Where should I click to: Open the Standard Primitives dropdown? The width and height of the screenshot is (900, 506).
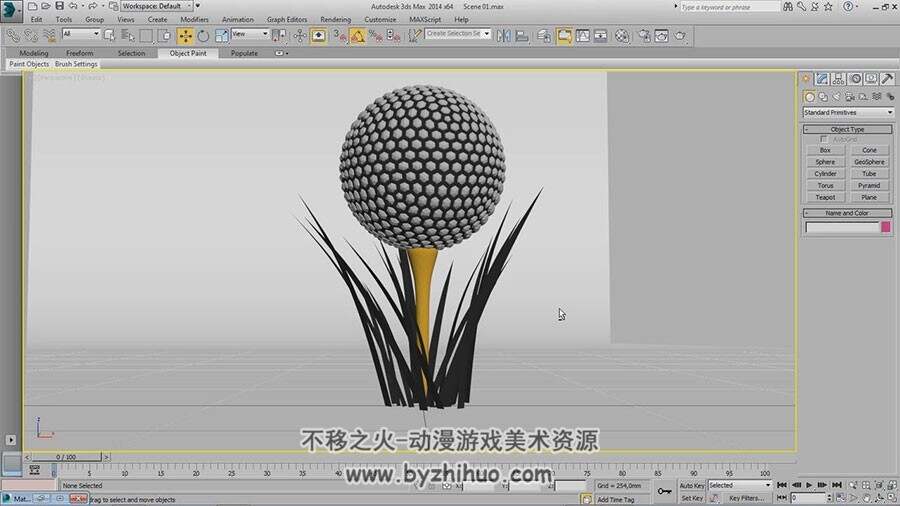848,112
